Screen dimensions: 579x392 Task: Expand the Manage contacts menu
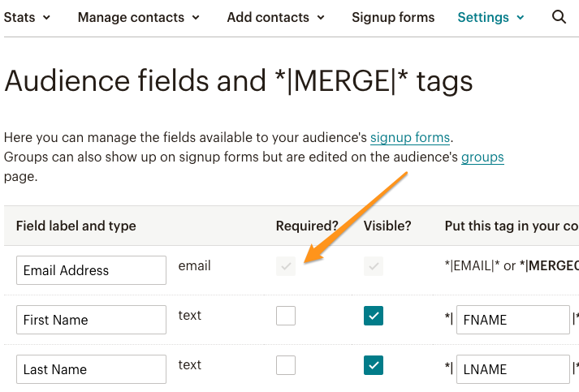pyautogui.click(x=139, y=17)
